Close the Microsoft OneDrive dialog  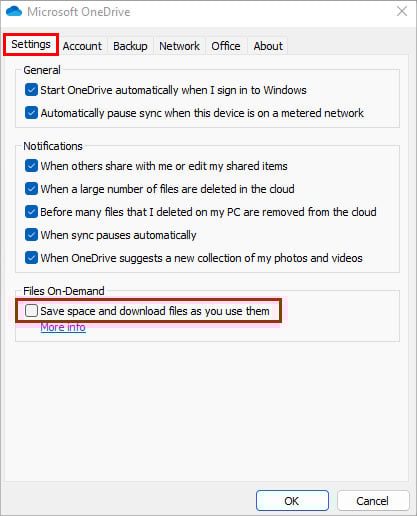click(x=402, y=11)
